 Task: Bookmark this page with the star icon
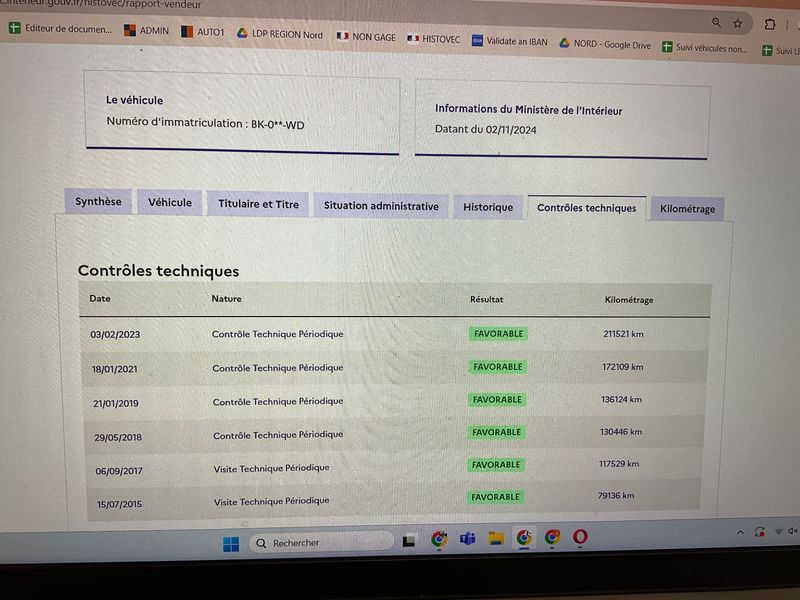(x=737, y=23)
